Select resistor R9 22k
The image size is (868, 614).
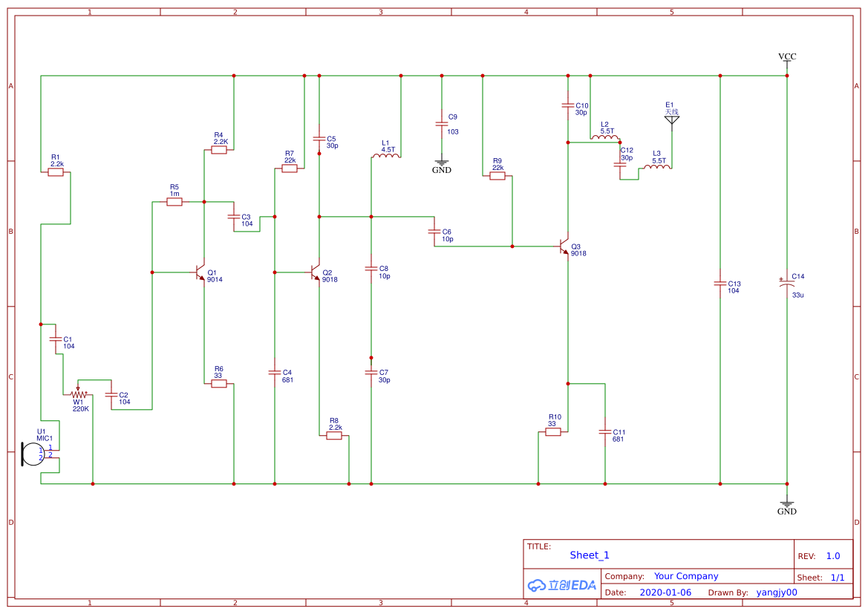497,176
